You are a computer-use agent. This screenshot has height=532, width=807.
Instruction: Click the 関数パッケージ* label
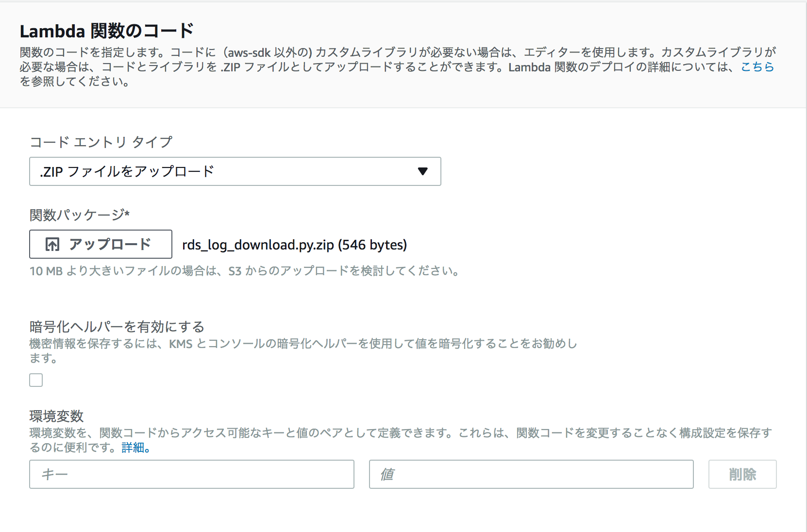80,215
